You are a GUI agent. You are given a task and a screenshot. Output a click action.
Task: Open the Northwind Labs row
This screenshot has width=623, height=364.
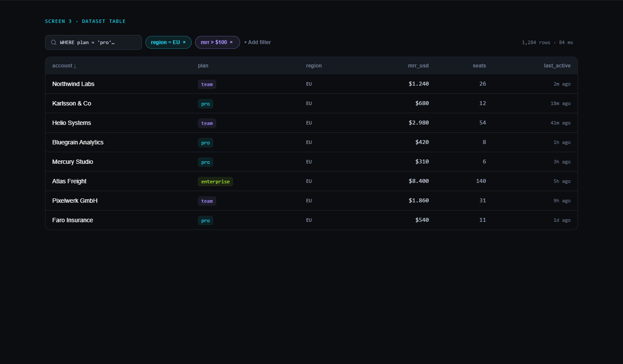pyautogui.click(x=311, y=84)
